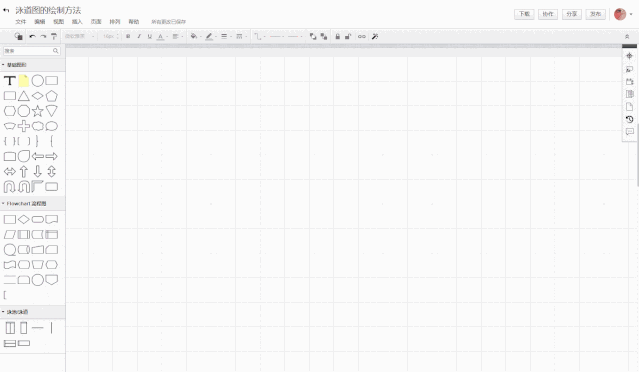Select the left arrow shape
This screenshot has width=639, height=372.
click(37, 156)
